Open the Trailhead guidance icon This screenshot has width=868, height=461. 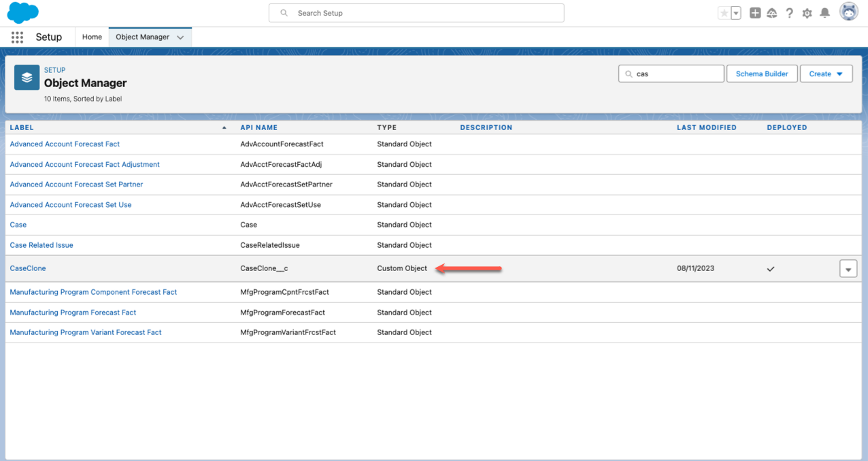(x=772, y=13)
